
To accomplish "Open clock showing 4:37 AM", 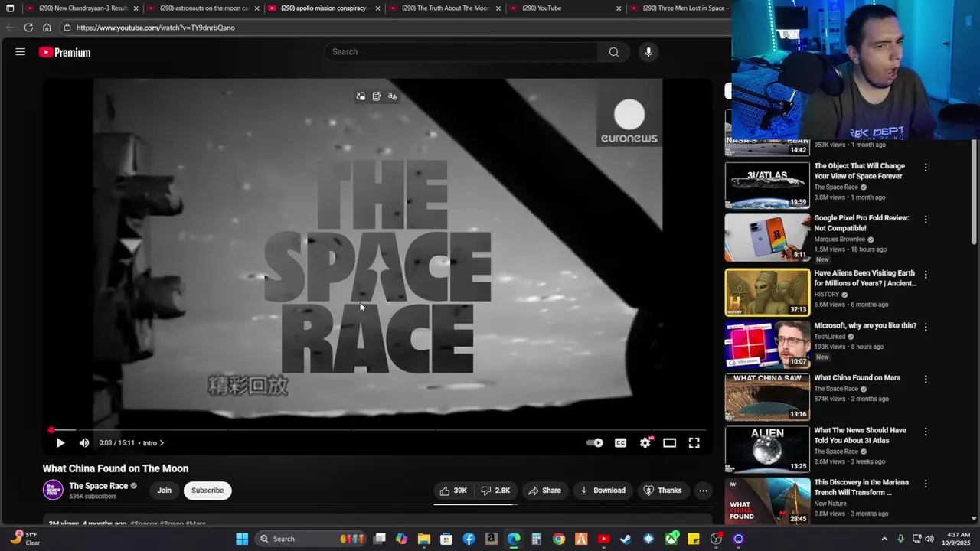I will click(959, 539).
